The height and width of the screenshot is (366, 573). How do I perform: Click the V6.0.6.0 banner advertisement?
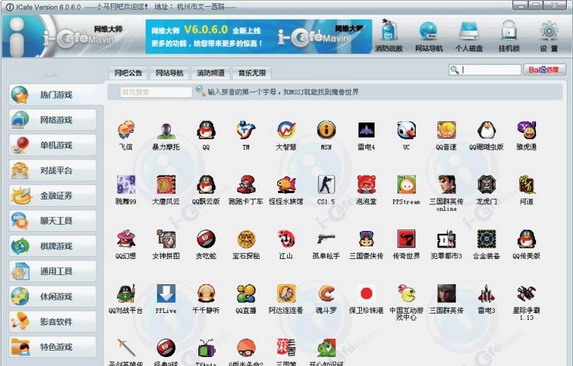point(259,37)
